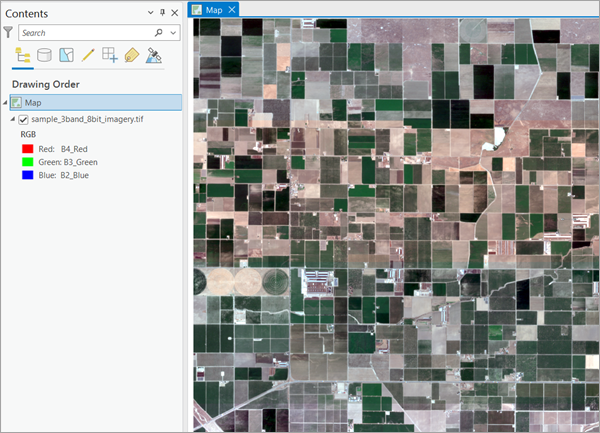
Task: Click the search magnifier icon
Action: [159, 33]
